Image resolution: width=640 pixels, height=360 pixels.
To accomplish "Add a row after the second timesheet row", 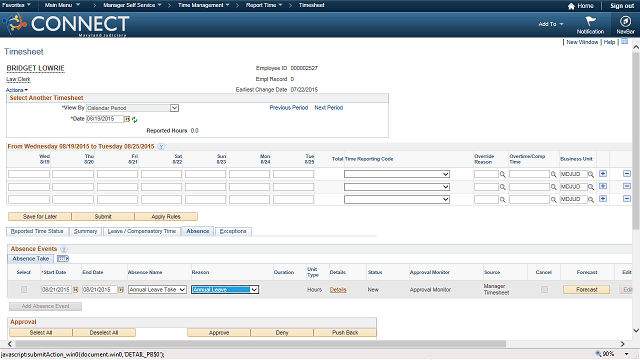I will (x=603, y=186).
